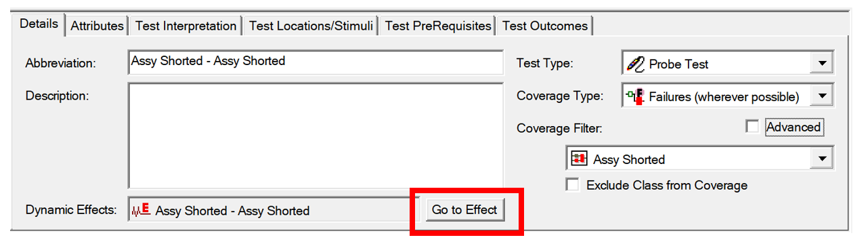This screenshot has width=868, height=244.
Task: Click the Go to Effect button
Action: coord(464,210)
